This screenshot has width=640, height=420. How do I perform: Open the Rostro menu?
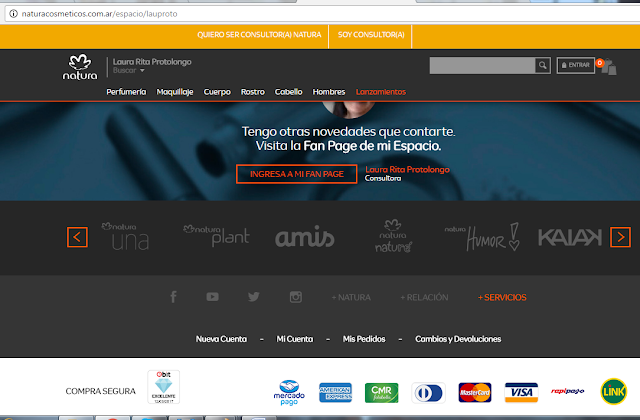[253, 92]
